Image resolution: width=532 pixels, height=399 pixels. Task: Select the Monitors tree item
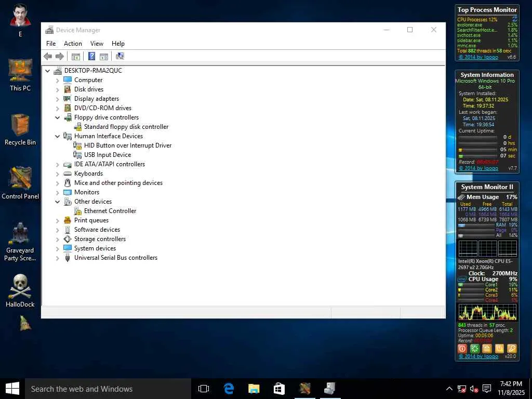pos(87,192)
